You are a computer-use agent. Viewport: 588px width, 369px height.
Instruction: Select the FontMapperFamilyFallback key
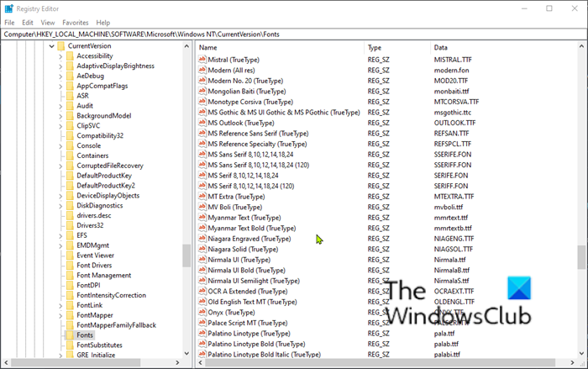pyautogui.click(x=116, y=325)
